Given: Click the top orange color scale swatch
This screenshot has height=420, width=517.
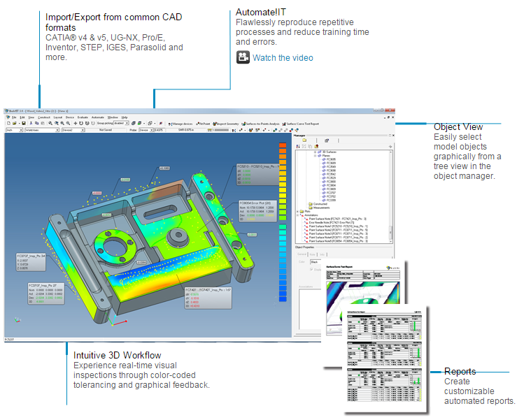Looking at the screenshot, I should pos(283,145).
